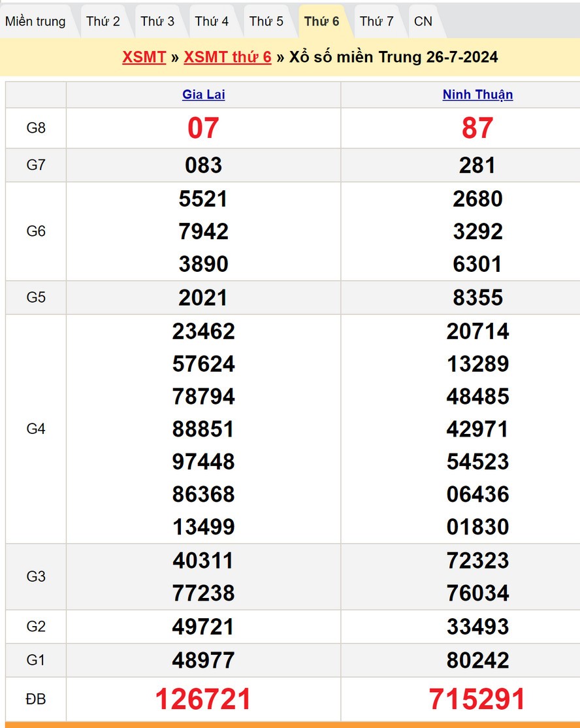The image size is (580, 728).
Task: Open the Thứ 5 results tab
Action: [266, 22]
